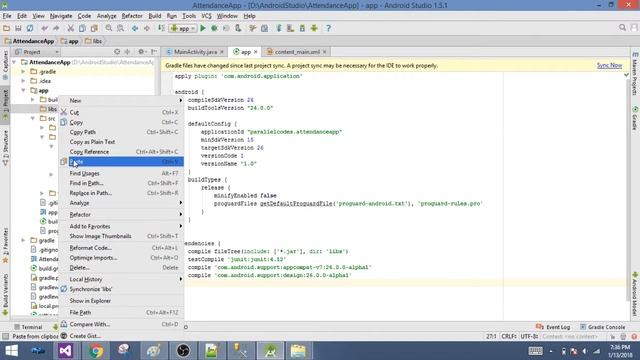Click the Search Everywhere magnifier icon

(622, 27)
